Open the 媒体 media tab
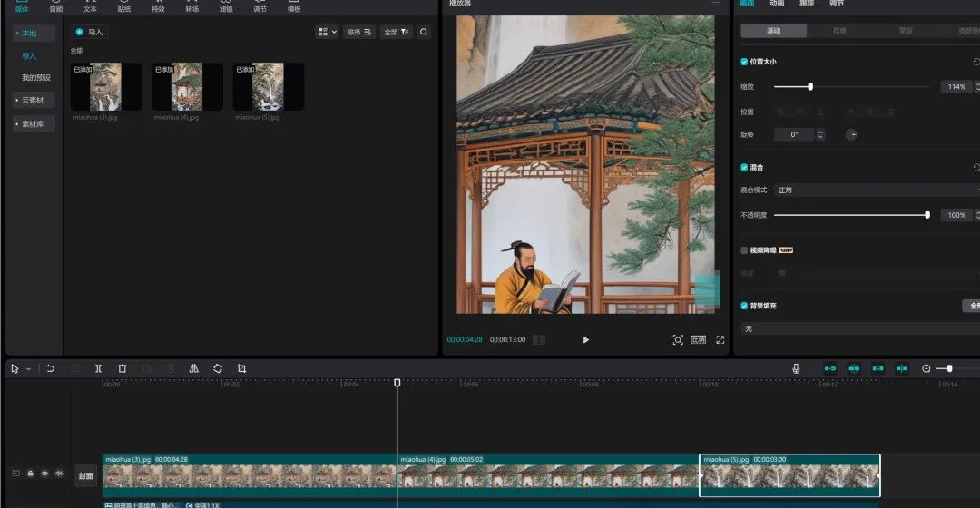This screenshot has width=980, height=508. pos(22,7)
